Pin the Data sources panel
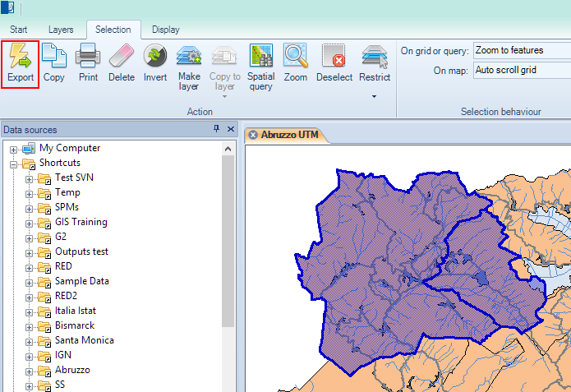The height and width of the screenshot is (392, 571). (x=217, y=129)
